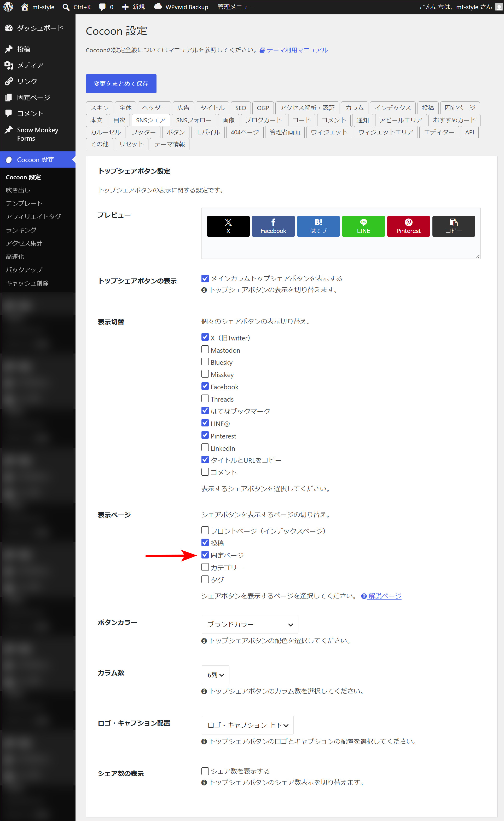504x821 pixels.
Task: Uncheck the X（旧Twitter）checkbox
Action: point(205,337)
